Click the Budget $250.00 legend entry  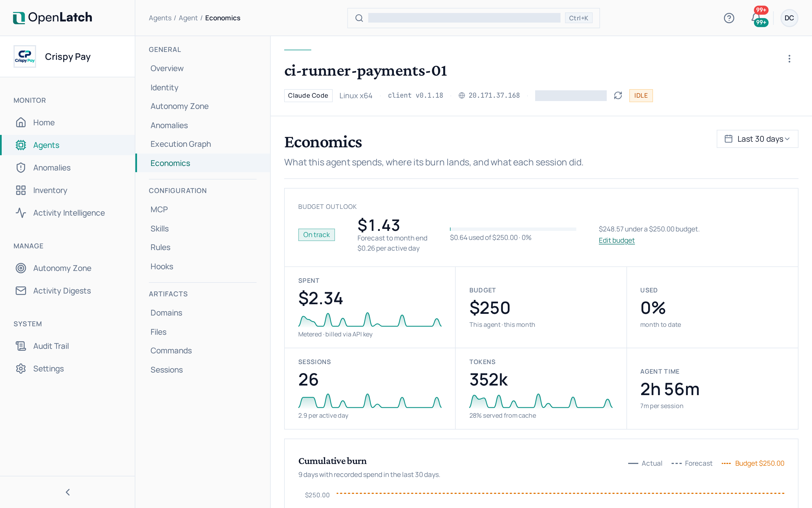tap(753, 463)
